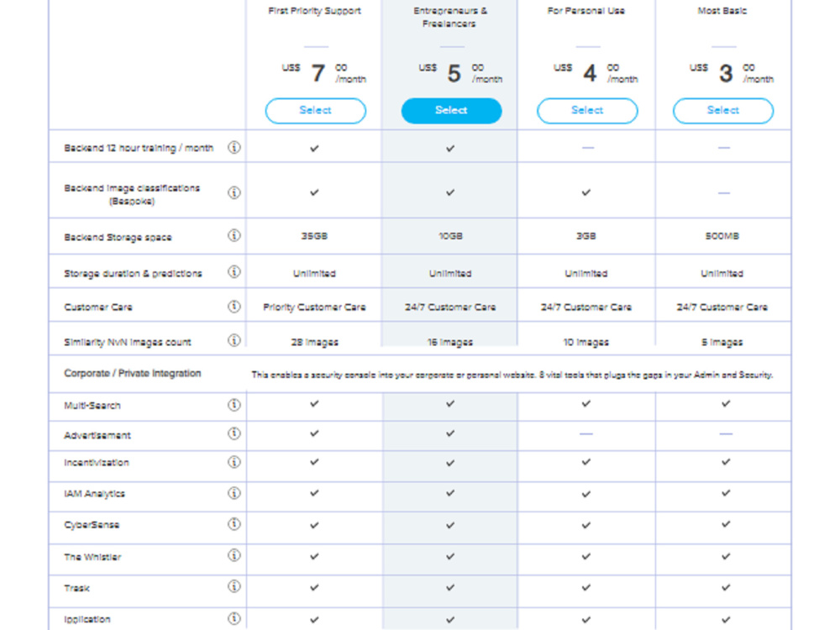
Task: Click 'Corporate / Private Integration' row heading
Action: (133, 374)
